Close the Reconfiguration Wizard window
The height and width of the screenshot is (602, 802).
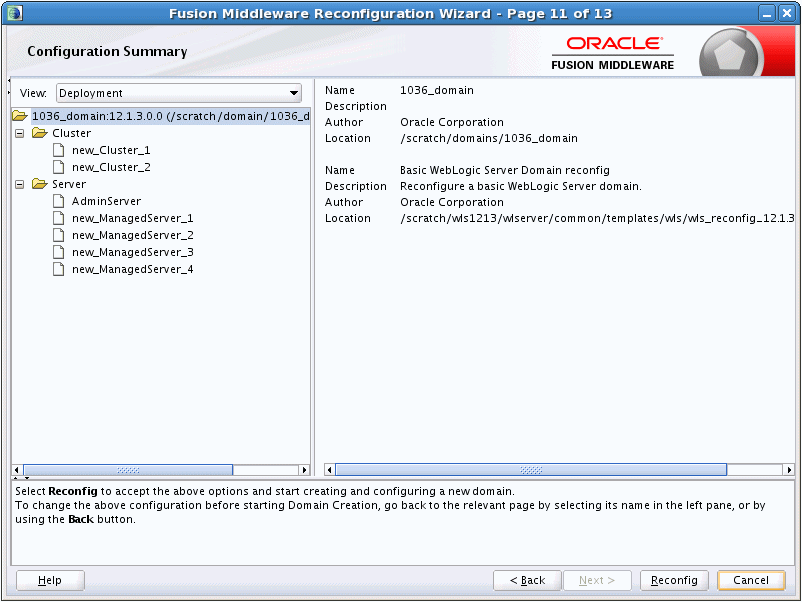tap(787, 13)
